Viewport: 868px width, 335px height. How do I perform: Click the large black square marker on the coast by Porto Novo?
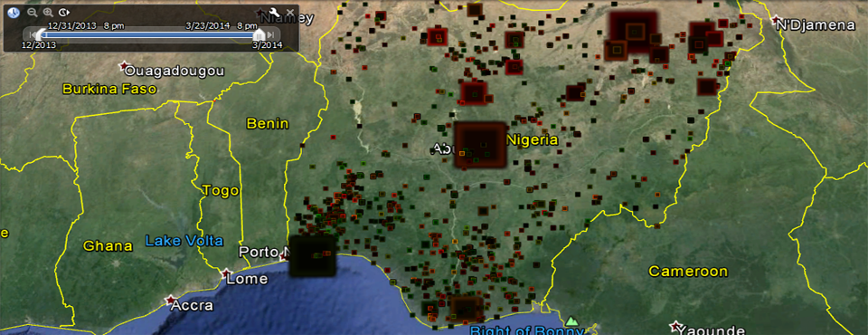coord(313,256)
